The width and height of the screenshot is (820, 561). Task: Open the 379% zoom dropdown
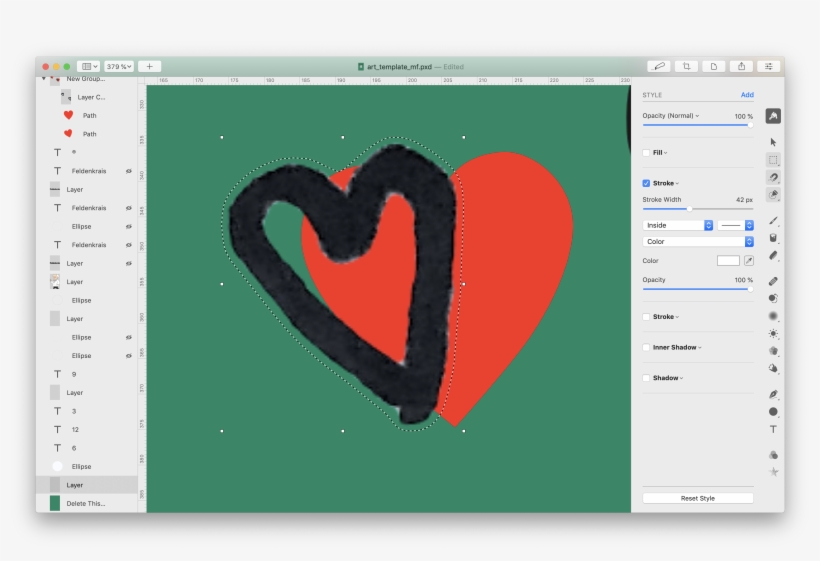click(x=119, y=66)
